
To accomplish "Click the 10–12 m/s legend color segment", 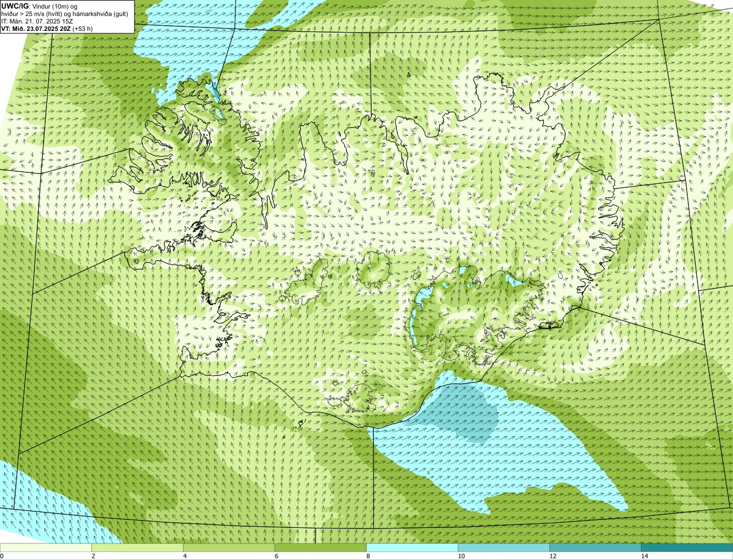I will coord(504,548).
